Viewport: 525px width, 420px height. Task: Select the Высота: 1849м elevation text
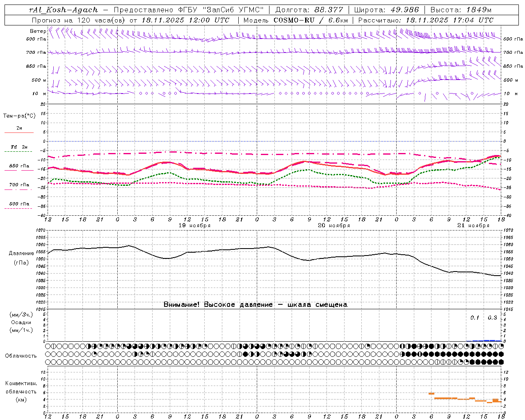pos(462,10)
